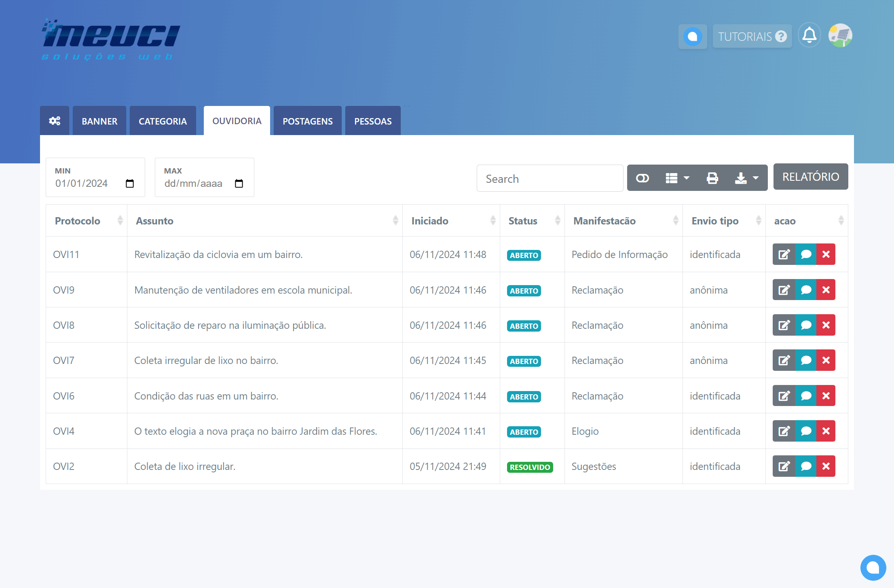The width and height of the screenshot is (894, 588).
Task: Click the RELATÓRIO button
Action: tap(810, 177)
